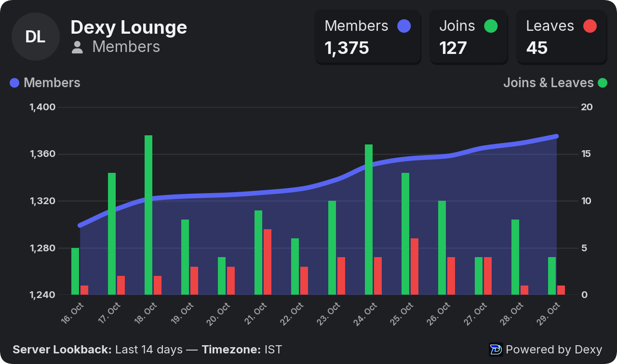Toggle the Members legend on the chart

pyautogui.click(x=45, y=83)
